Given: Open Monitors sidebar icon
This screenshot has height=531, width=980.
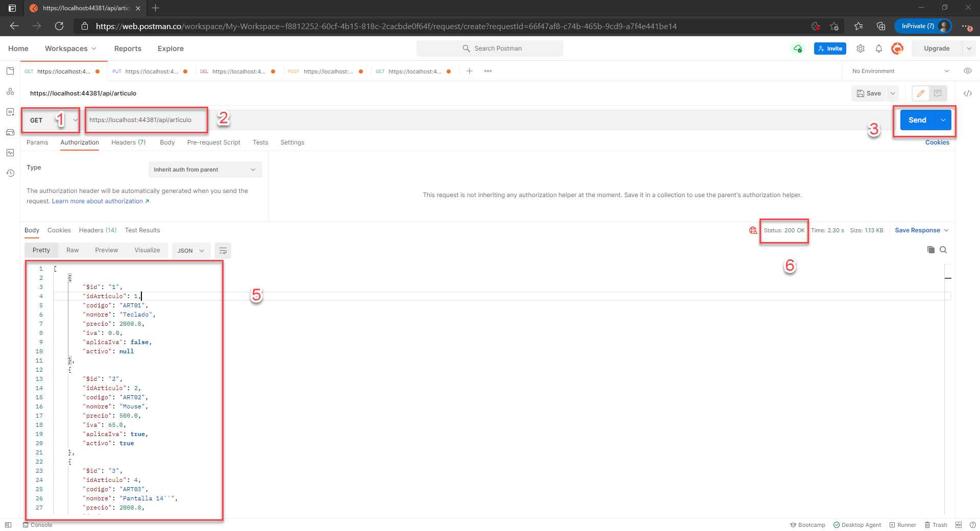Looking at the screenshot, I should (x=10, y=153).
